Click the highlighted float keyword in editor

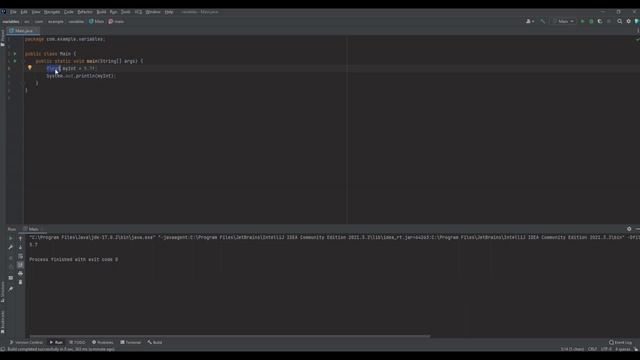click(x=53, y=69)
